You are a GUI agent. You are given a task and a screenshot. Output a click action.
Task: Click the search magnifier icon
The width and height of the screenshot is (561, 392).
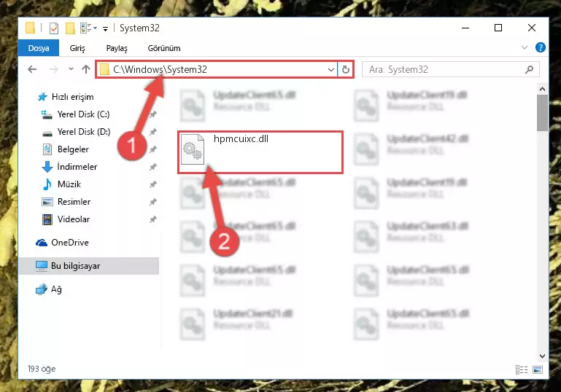(x=529, y=69)
